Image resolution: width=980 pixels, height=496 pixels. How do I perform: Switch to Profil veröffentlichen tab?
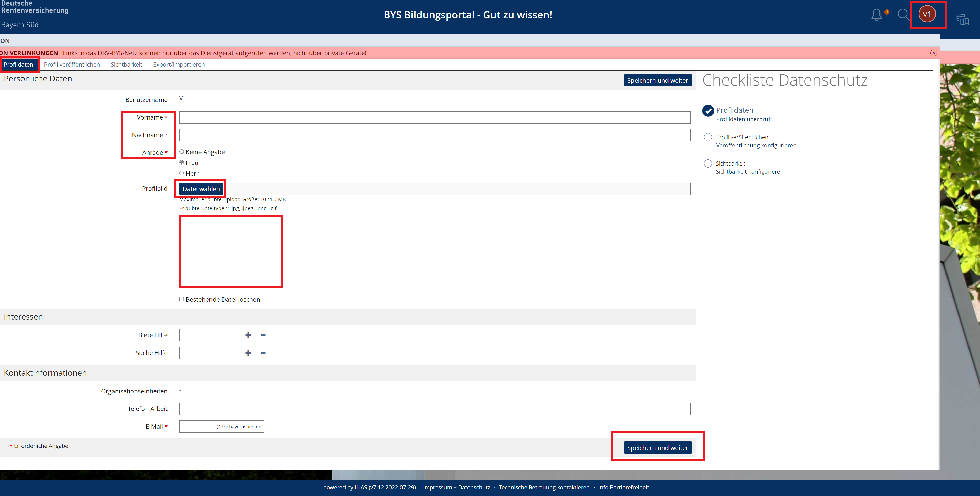tap(72, 65)
